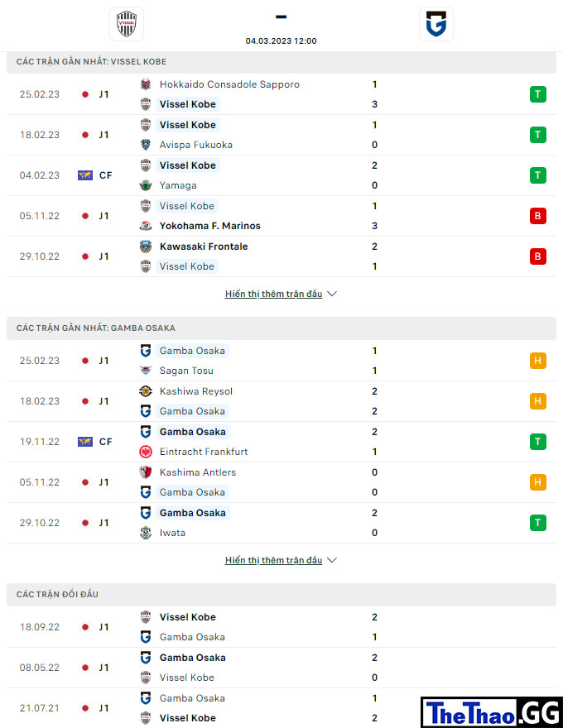Click the Gamba Osaka crest in header
This screenshot has height=728, width=563.
[x=435, y=24]
